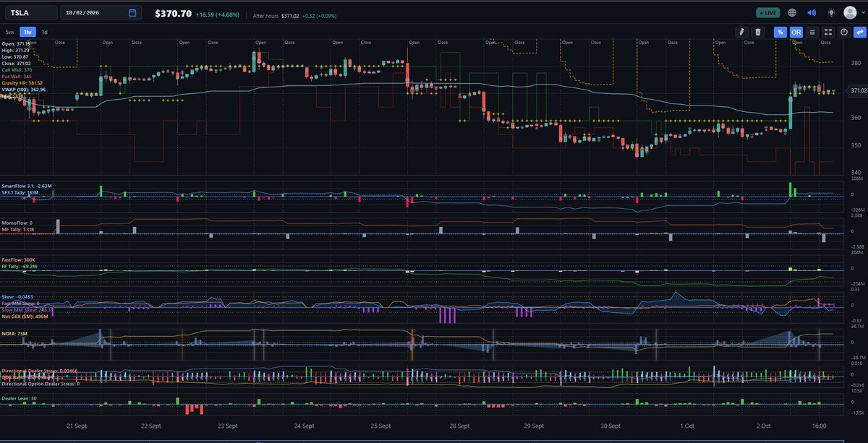Click the MomoFlow: 0 indicator label
The image size is (868, 443).
17,223
